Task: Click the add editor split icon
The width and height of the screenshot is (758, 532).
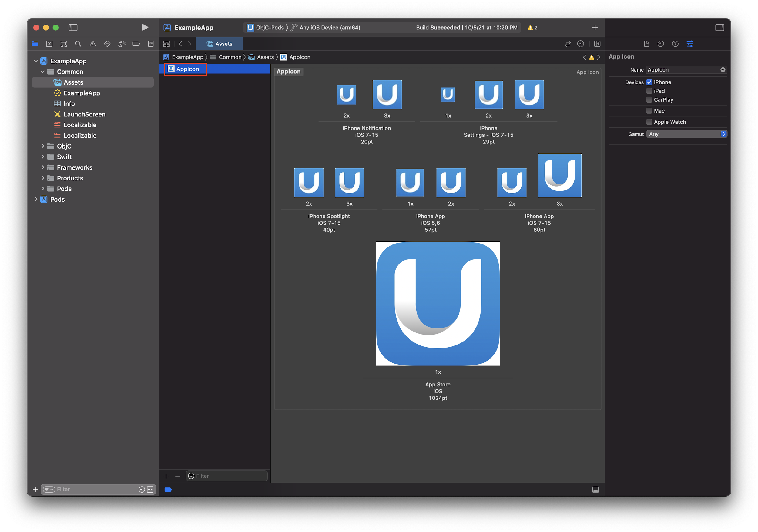Action: [x=597, y=44]
